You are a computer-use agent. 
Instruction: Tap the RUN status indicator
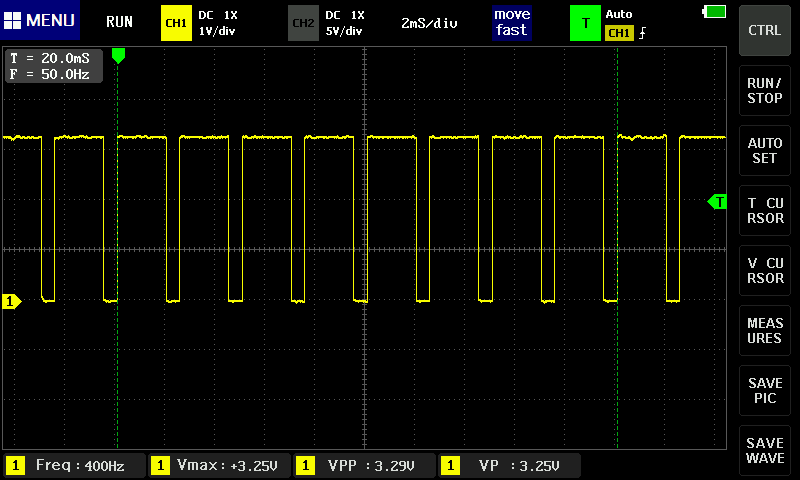119,22
